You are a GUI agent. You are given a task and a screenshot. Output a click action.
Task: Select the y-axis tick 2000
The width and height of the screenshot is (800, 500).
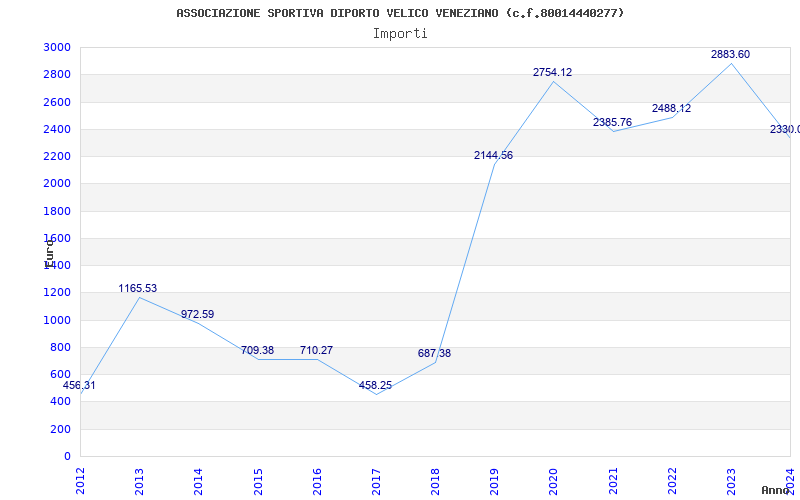[57, 184]
